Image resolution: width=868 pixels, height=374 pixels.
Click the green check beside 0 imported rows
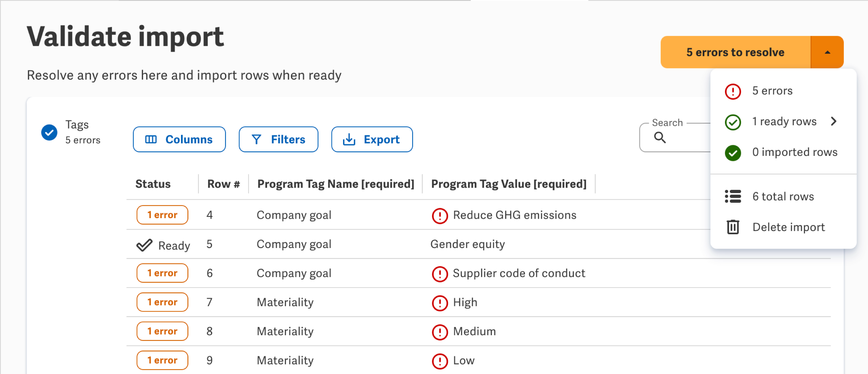(733, 153)
